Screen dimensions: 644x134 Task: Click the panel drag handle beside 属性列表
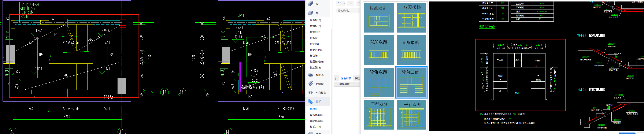click(336, 78)
